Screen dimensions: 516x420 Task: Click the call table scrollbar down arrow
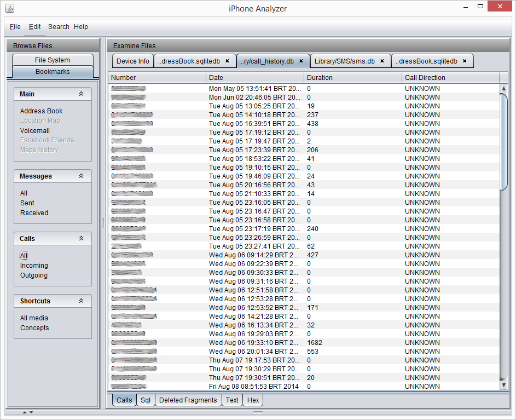pyautogui.click(x=503, y=384)
